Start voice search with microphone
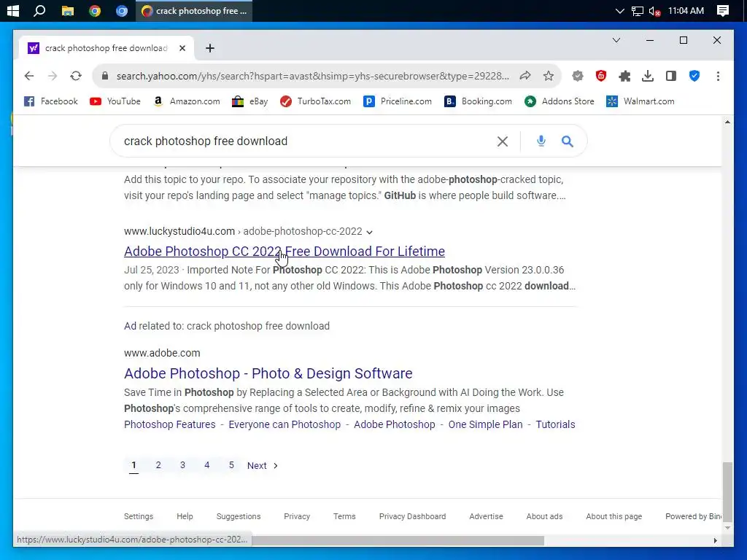The image size is (747, 560). click(541, 141)
